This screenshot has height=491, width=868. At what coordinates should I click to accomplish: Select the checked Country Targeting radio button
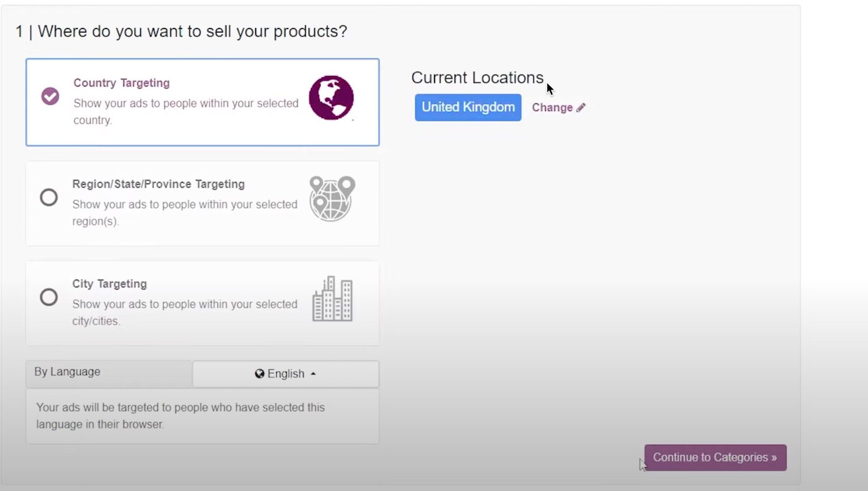(50, 96)
